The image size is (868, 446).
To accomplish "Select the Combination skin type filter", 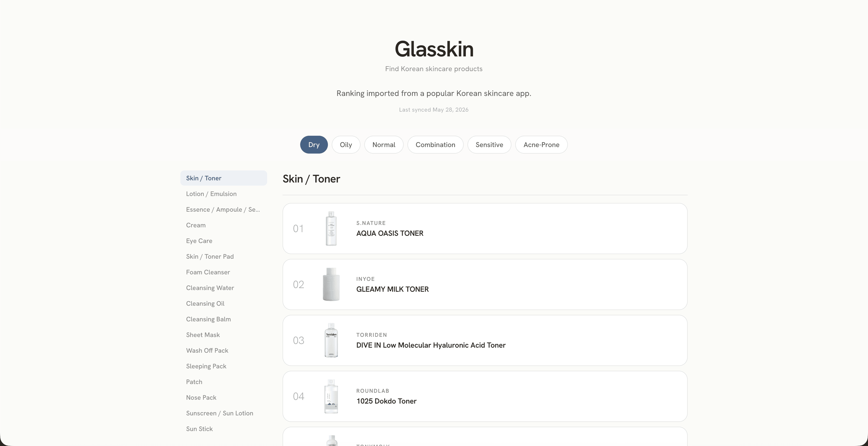I will (435, 144).
